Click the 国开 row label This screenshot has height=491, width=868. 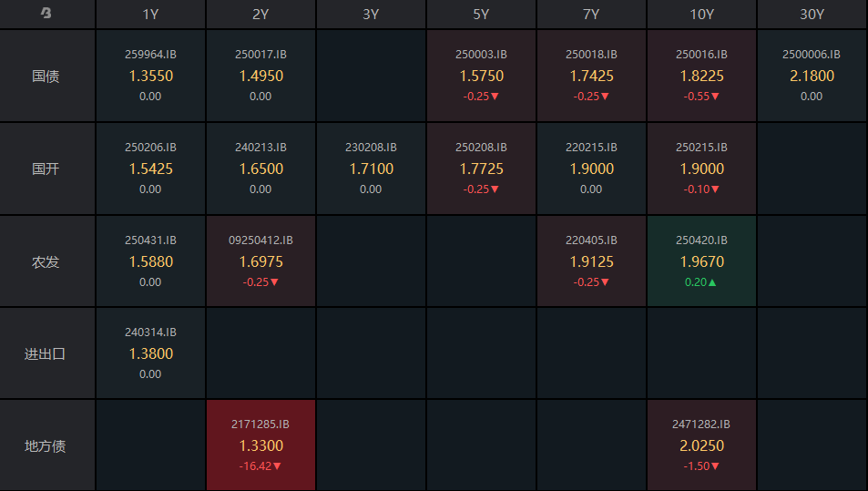click(x=46, y=169)
